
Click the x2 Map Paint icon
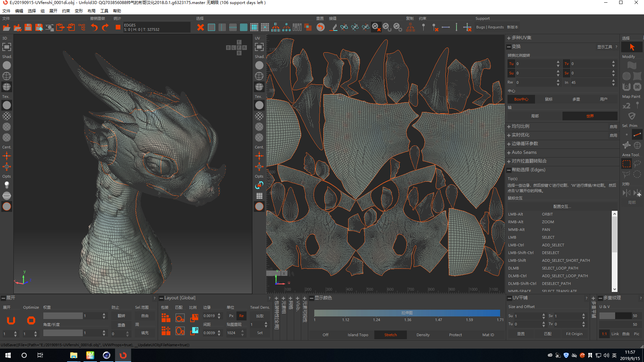pyautogui.click(x=627, y=106)
